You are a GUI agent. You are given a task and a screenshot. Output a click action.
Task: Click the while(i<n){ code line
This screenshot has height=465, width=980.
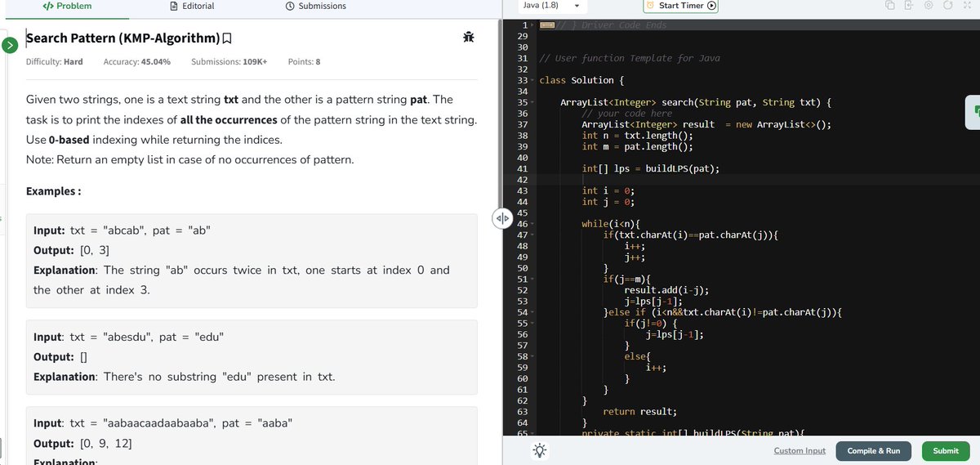point(611,224)
